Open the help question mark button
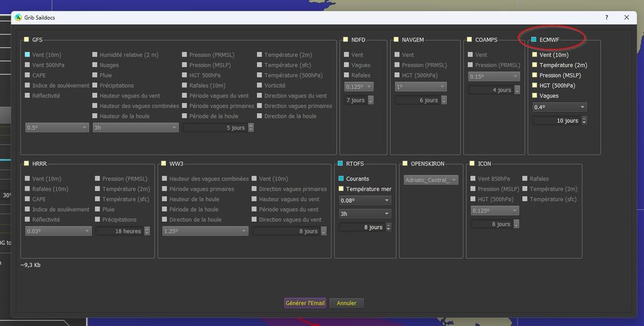Screen dimensions: 644x326 [607, 17]
